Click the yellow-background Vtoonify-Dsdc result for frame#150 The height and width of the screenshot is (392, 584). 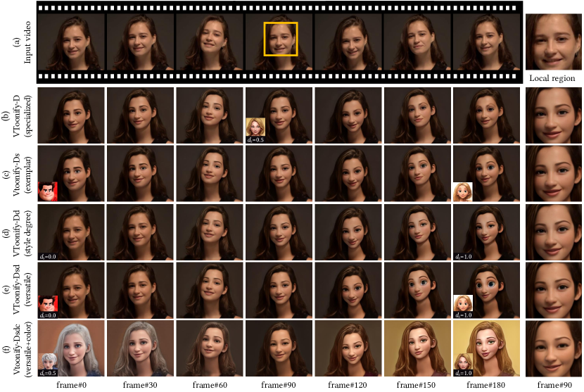417,348
